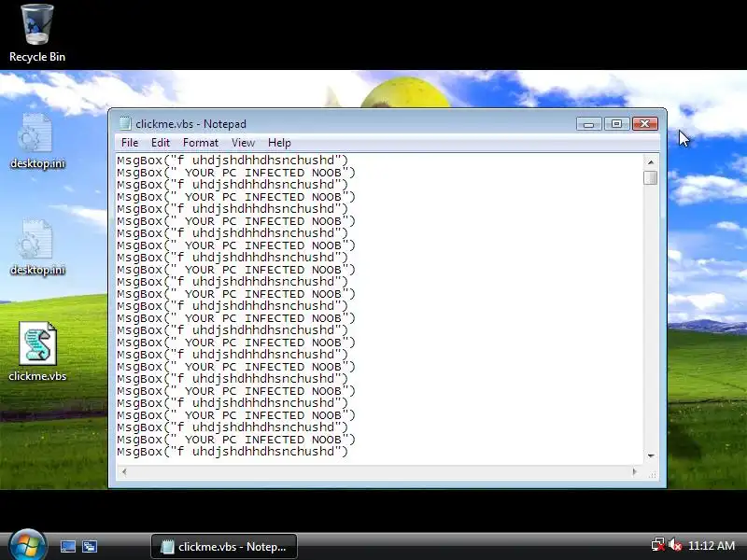The height and width of the screenshot is (560, 747).
Task: Click the first MsgBox line in the editor
Action: point(233,161)
